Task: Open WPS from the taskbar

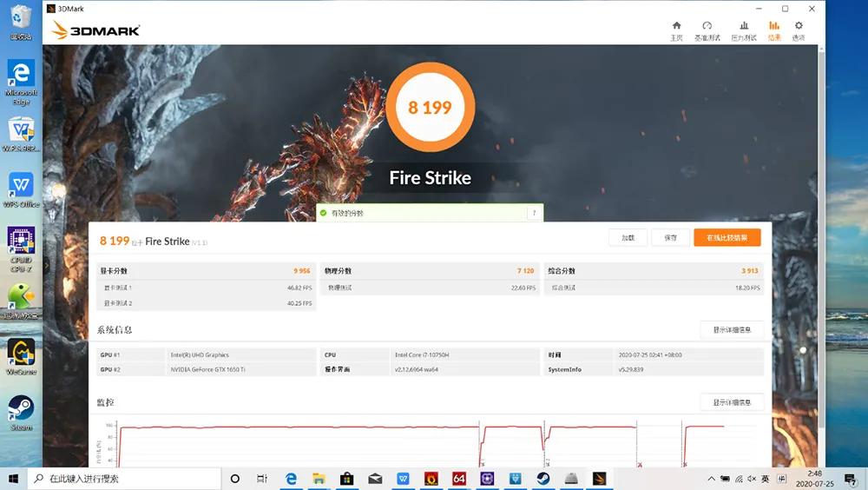Action: click(x=403, y=479)
